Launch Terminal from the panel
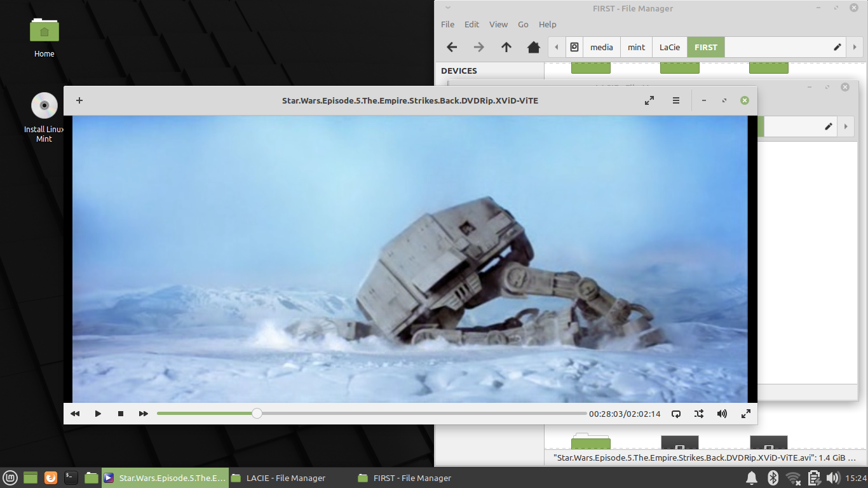 coord(71,478)
